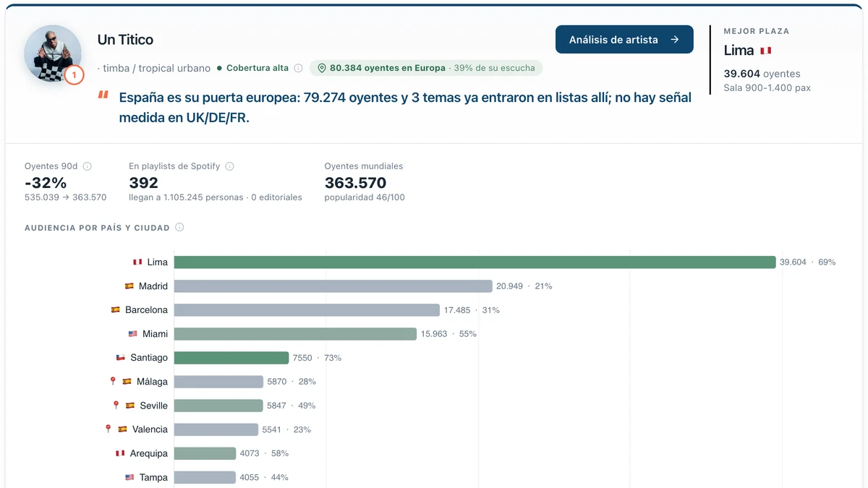868x488 pixels.
Task: Click the Chile flag next to Santiago
Action: tap(121, 358)
